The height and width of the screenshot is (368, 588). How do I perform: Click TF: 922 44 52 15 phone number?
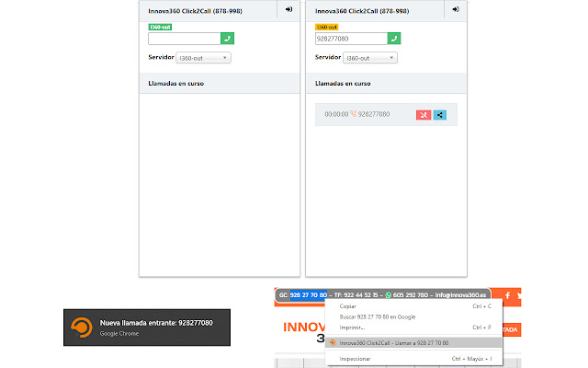coord(356,295)
